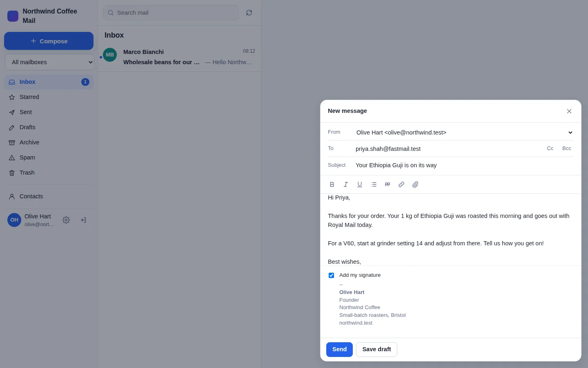The height and width of the screenshot is (368, 588).
Task: Click the Olive Hart name in the signature preview
Action: 352,292
